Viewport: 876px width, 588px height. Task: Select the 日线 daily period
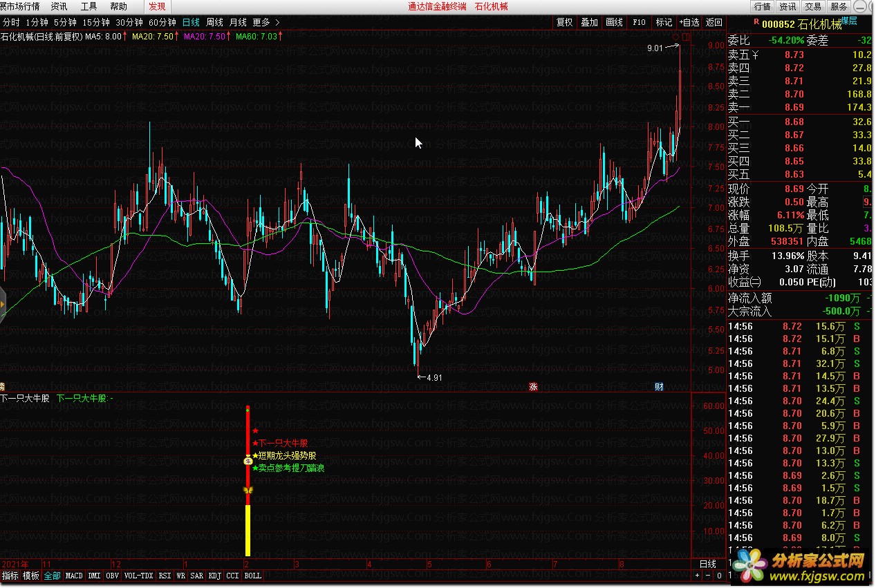click(191, 22)
